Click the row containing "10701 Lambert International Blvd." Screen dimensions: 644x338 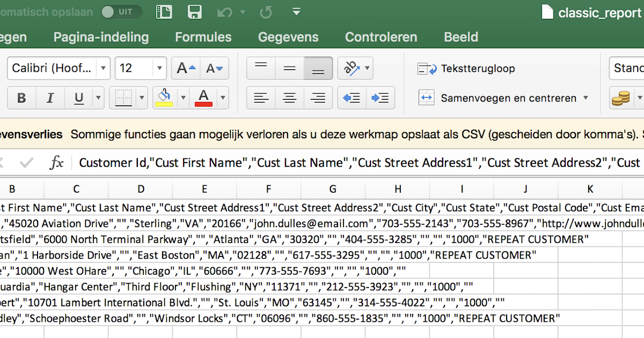pos(322,303)
